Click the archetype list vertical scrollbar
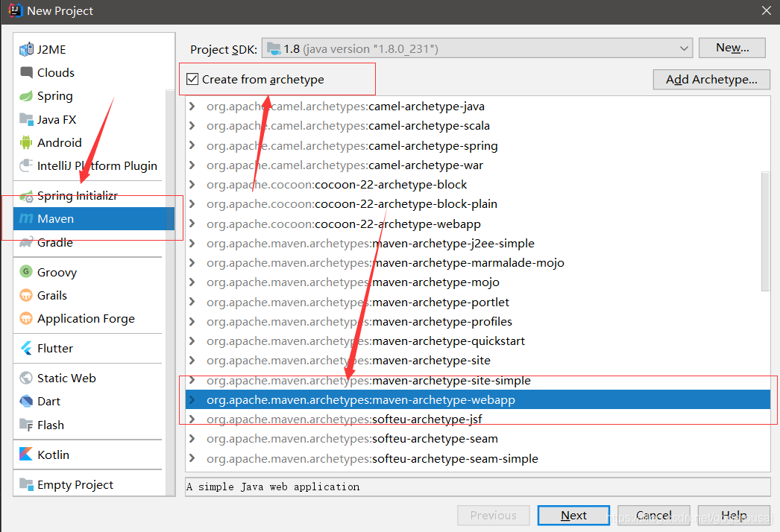 pos(766,231)
